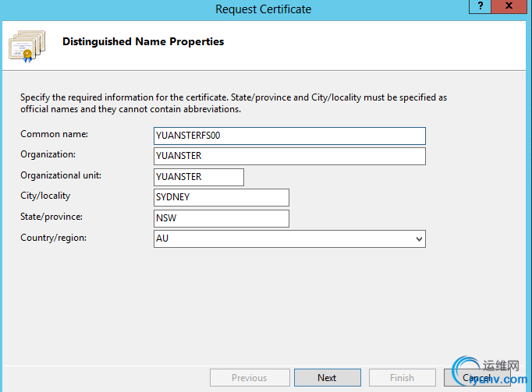
Task: Click the Organizational unit label
Action: (61, 175)
